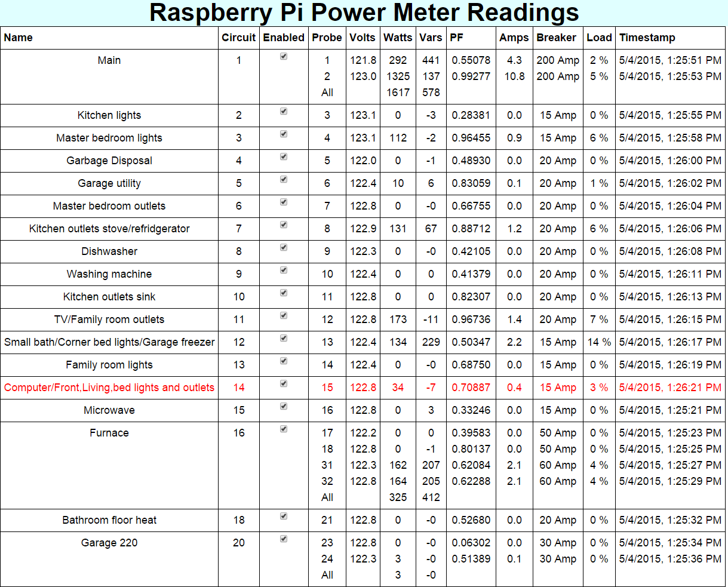Click Furnace total watts value 325
Viewport: 728px width, 587px height.
398,497
